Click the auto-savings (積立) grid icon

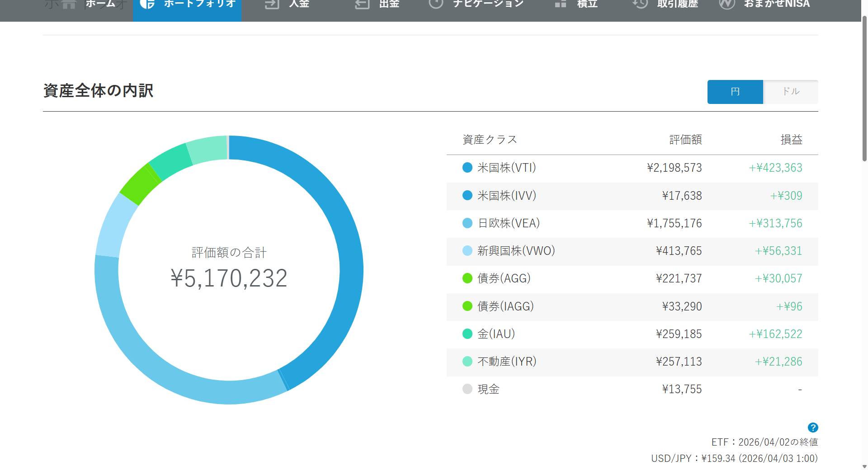click(561, 4)
